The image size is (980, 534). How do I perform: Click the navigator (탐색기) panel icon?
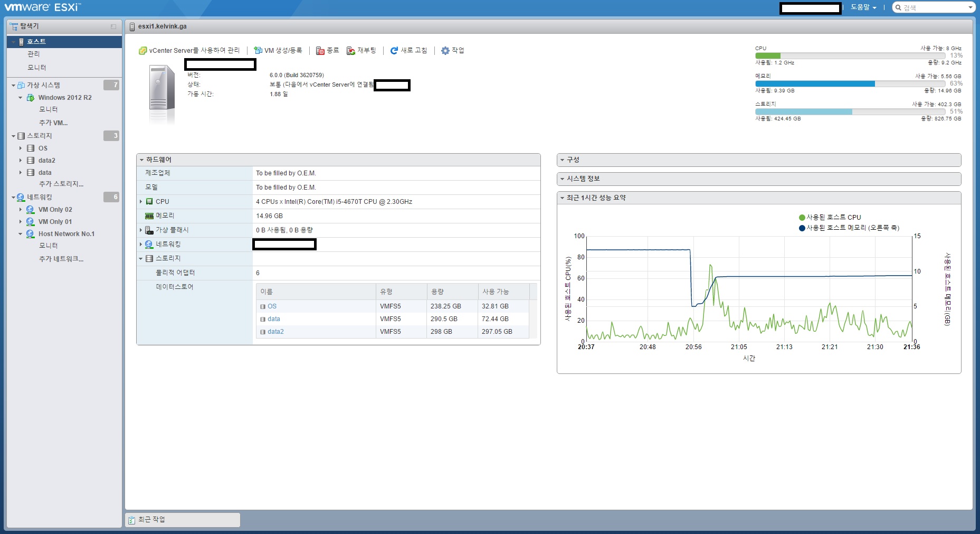(14, 26)
